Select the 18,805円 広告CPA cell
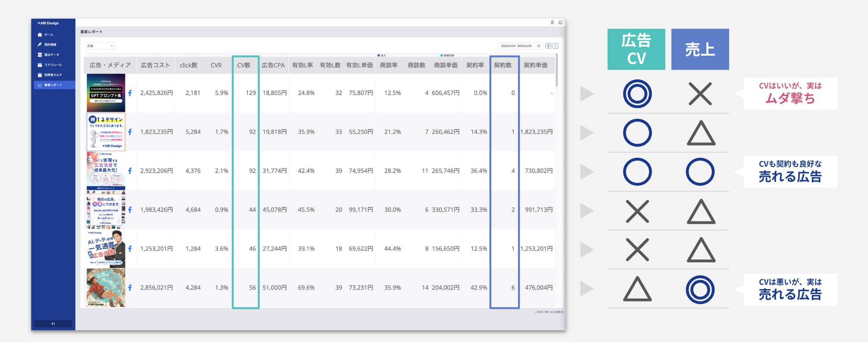The image size is (868, 342). [275, 93]
